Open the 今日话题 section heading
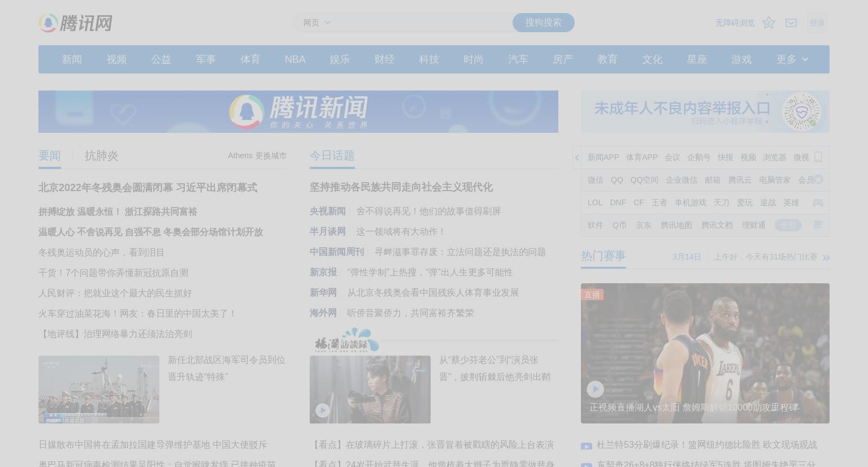Image resolution: width=868 pixels, height=467 pixels. pyautogui.click(x=332, y=155)
